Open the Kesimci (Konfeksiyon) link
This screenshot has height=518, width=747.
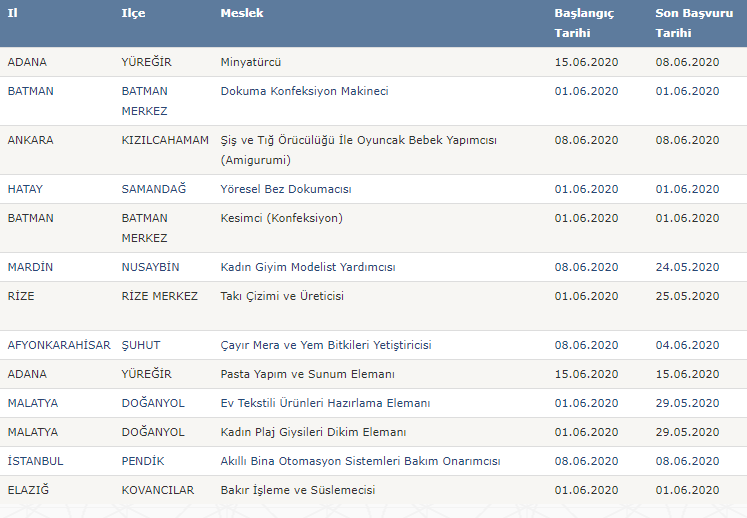[x=282, y=218]
